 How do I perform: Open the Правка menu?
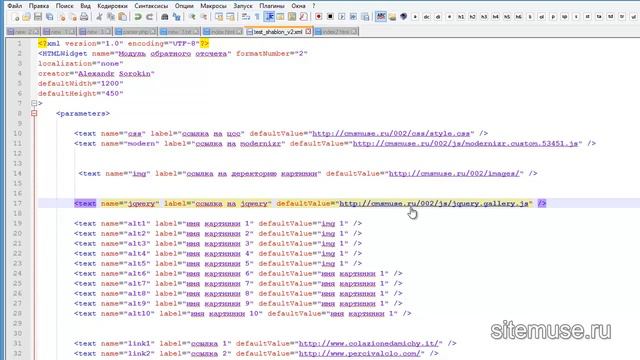point(39,6)
